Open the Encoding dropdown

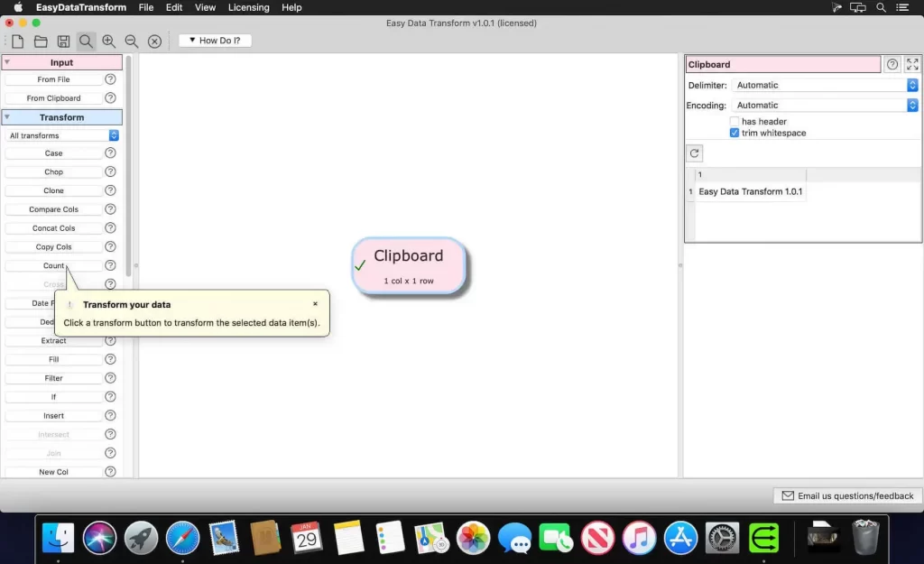pos(910,105)
